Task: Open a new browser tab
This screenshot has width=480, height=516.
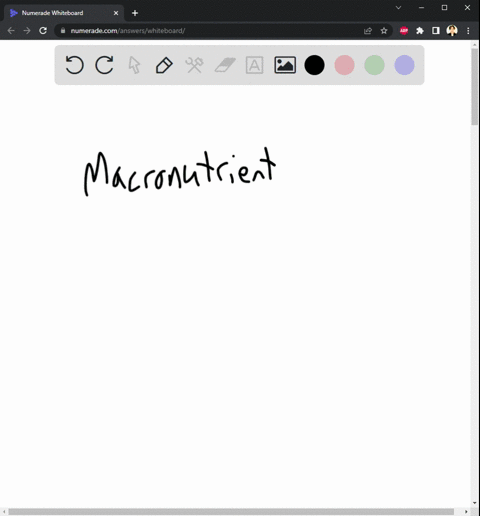Action: tap(135, 13)
